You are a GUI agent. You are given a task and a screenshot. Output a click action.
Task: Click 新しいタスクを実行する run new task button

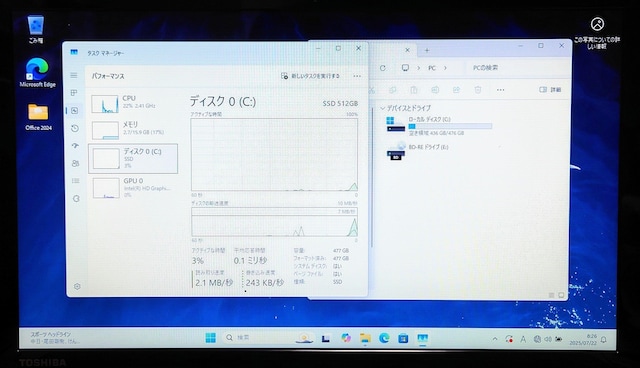tap(310, 76)
